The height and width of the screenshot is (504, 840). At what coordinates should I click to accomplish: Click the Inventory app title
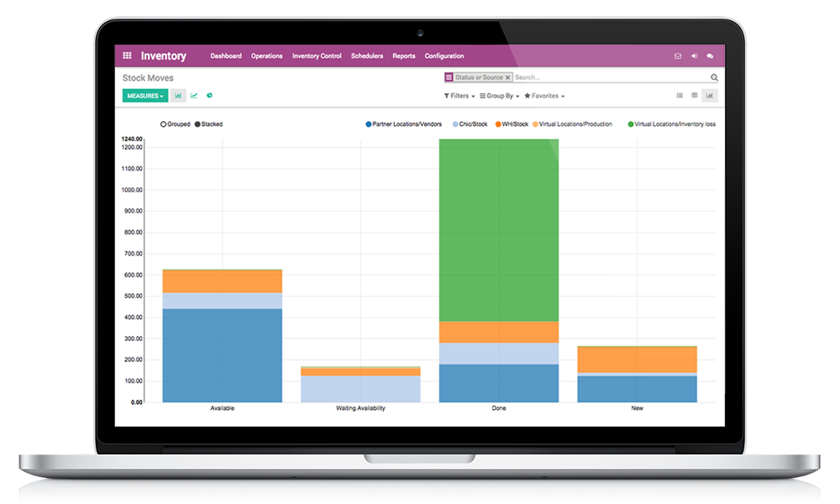(x=164, y=55)
